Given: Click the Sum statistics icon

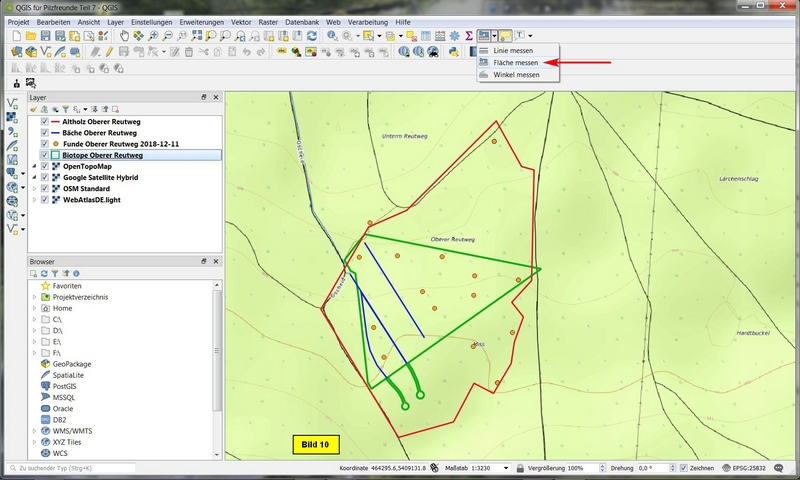Looking at the screenshot, I should click(x=468, y=36).
